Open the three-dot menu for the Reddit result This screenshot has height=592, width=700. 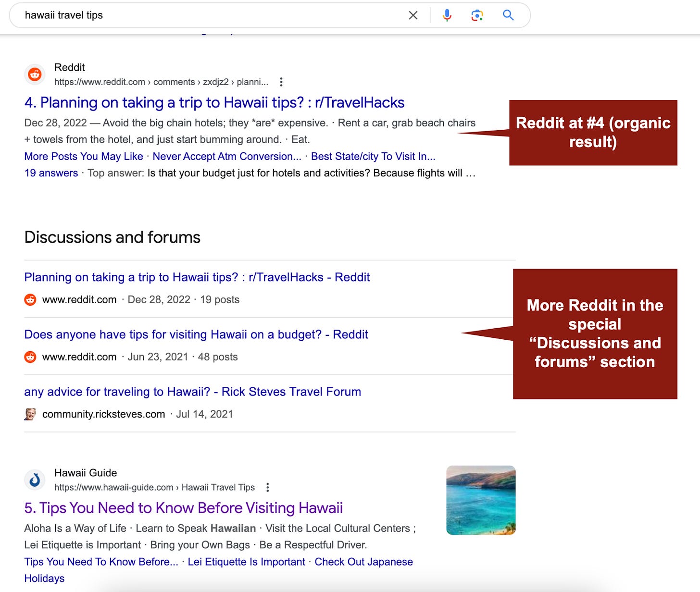281,82
